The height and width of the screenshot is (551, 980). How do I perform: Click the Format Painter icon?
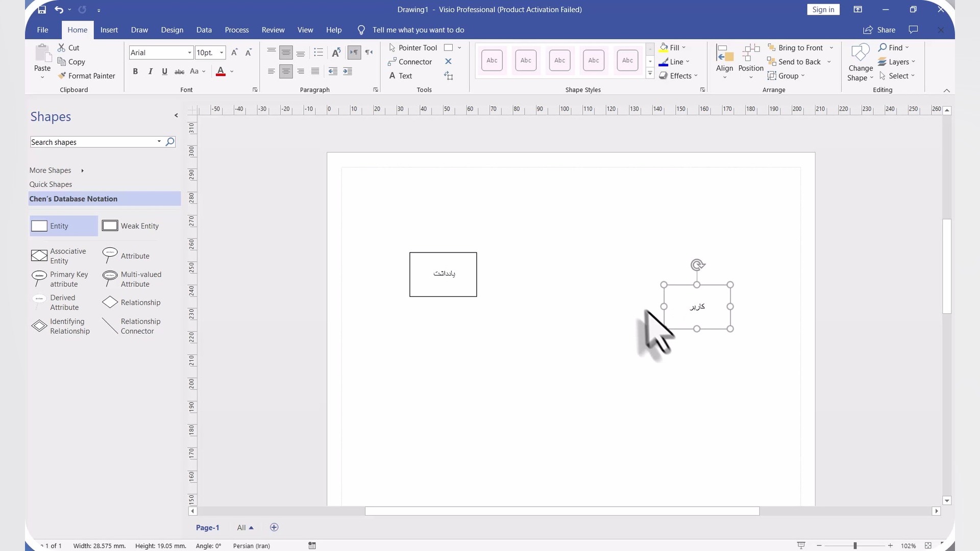pos(62,76)
